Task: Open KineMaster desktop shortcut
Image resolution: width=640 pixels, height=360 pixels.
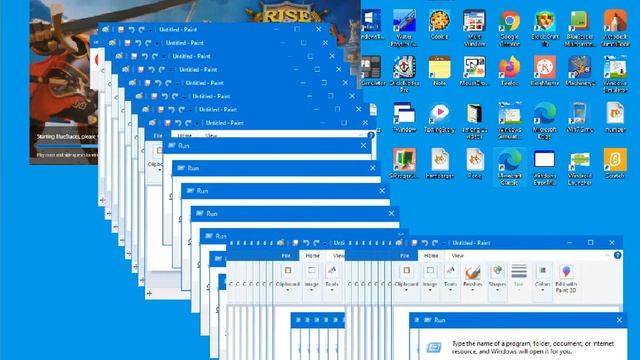Action: pos(544,71)
